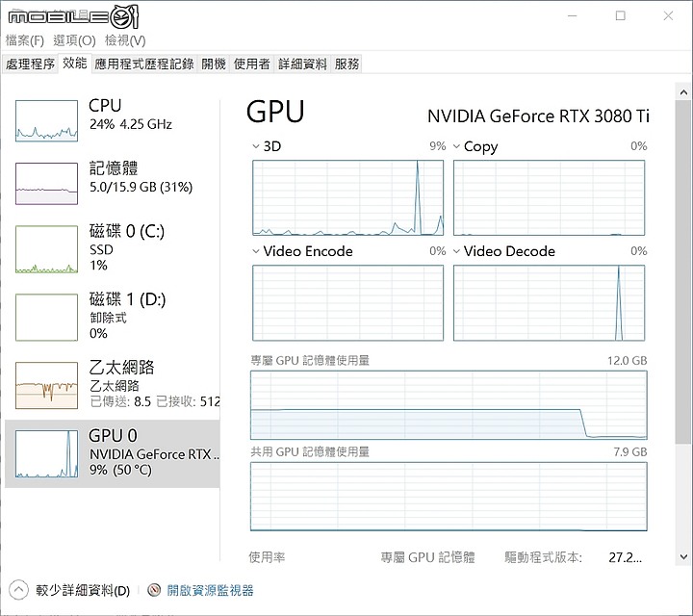Image resolution: width=693 pixels, height=616 pixels.
Task: Select the CPU performance graph thumbnail
Action: (46, 120)
